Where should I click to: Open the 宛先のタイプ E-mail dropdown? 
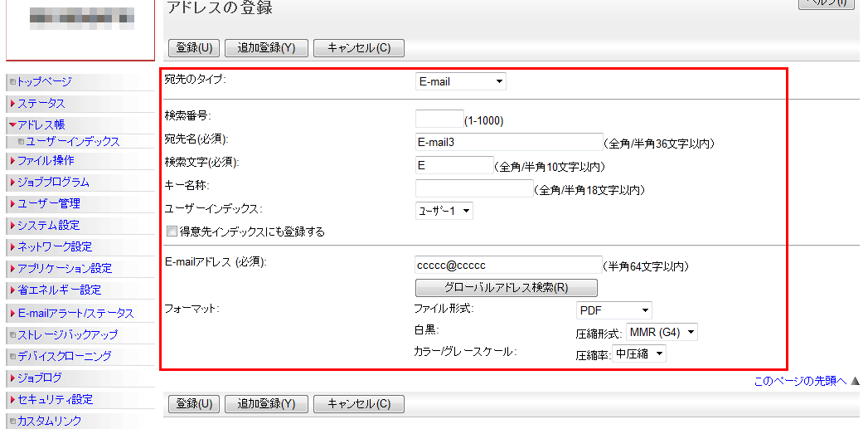[460, 81]
